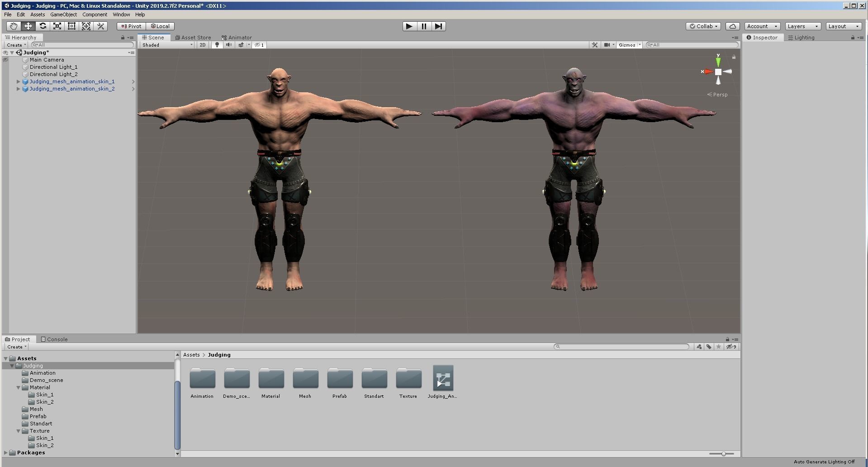Open the Shaded draw mode dropdown
Screen dimensions: 868x467
167,45
